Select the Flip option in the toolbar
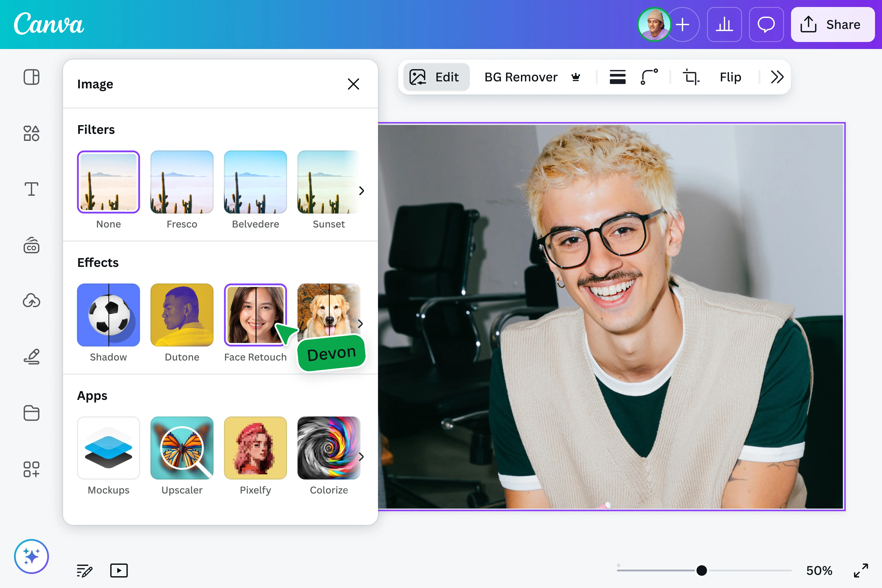882x588 pixels. tap(730, 77)
